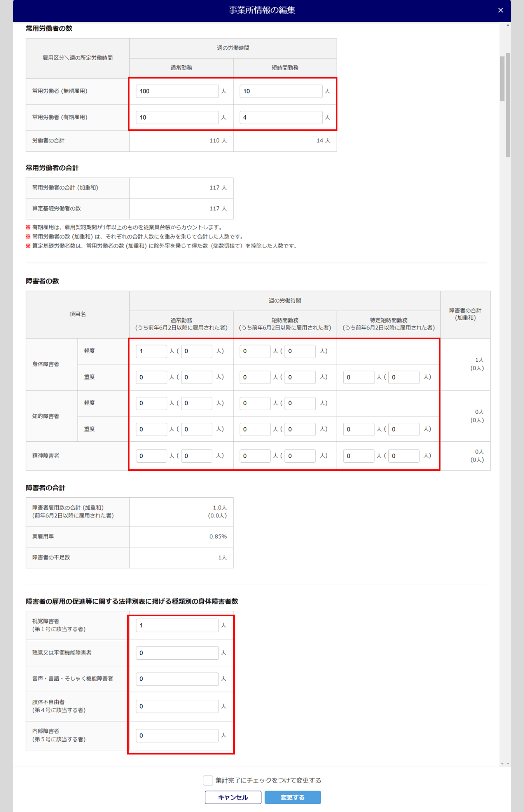Viewport: 524px width, 812px height.
Task: Focus 有期雇用 通常勤務 field showing 10
Action: click(177, 117)
